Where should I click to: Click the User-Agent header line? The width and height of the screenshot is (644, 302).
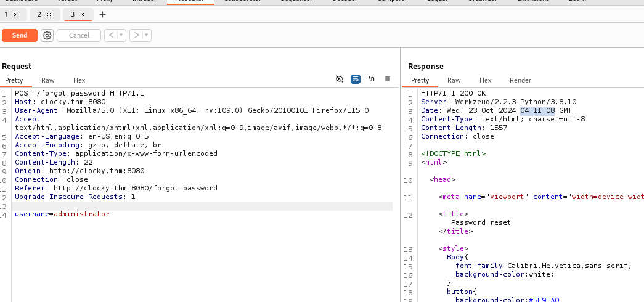coord(192,110)
